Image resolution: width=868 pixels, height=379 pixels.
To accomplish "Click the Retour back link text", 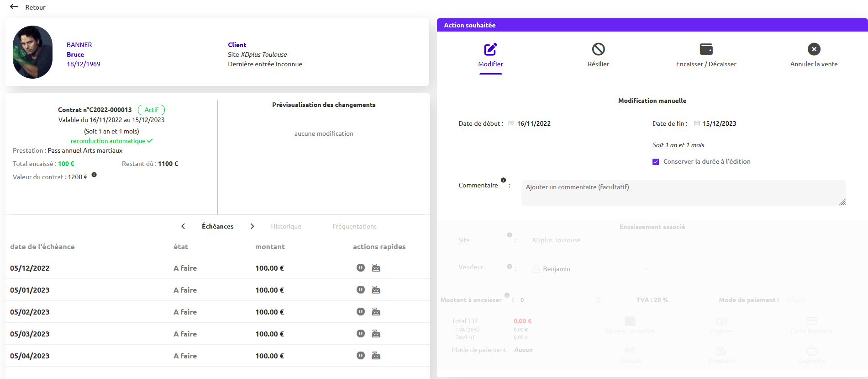I will coord(35,7).
